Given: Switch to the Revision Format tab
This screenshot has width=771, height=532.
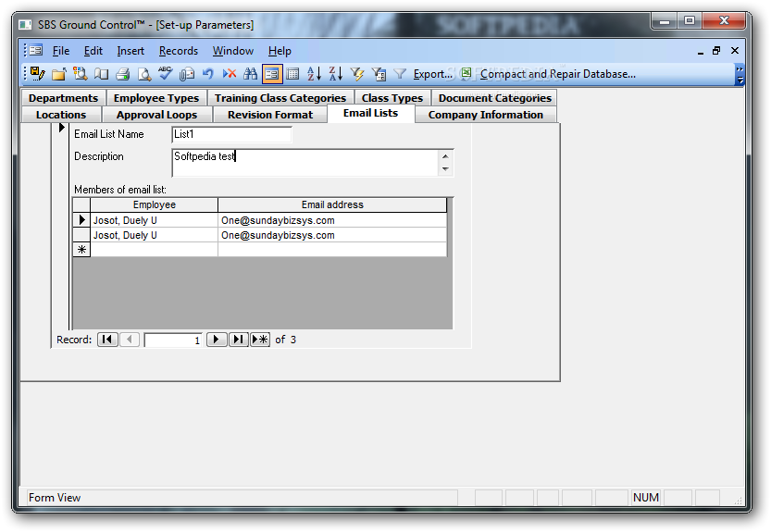Looking at the screenshot, I should [270, 115].
